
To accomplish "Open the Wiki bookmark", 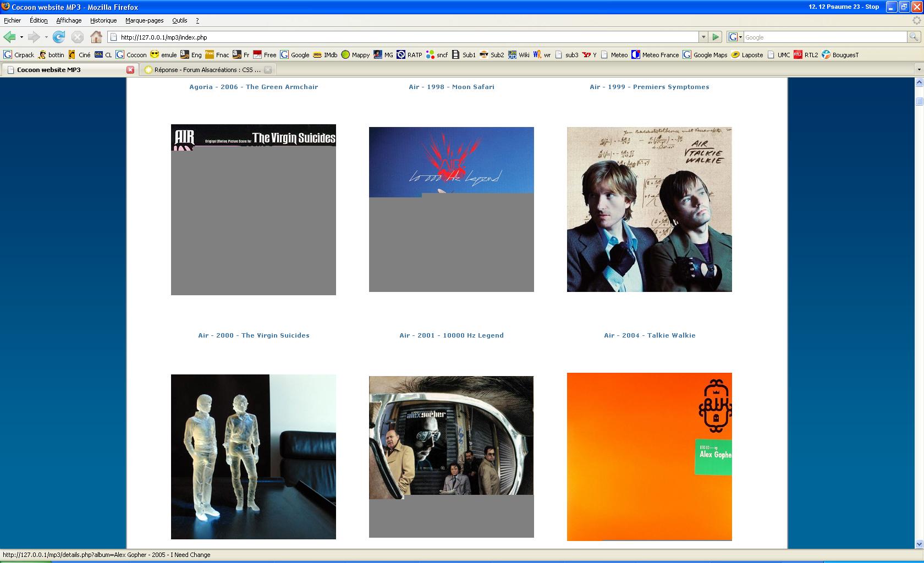I will tap(519, 54).
